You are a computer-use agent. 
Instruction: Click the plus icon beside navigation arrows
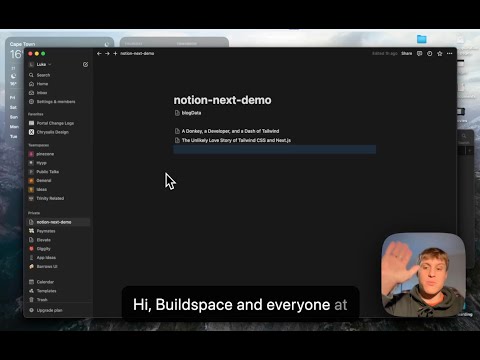[x=115, y=53]
